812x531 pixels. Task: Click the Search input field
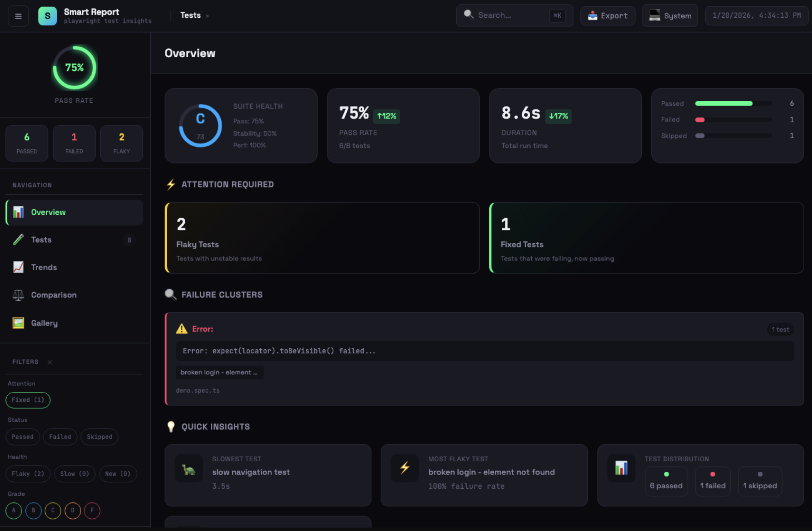(x=511, y=15)
